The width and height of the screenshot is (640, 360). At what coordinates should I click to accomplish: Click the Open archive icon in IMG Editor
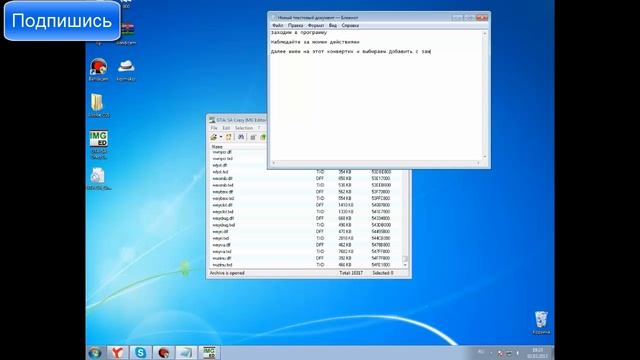[x=213, y=137]
